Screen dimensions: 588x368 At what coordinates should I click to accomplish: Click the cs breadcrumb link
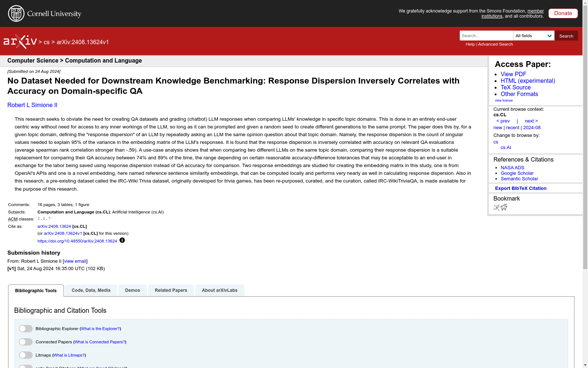pos(46,42)
